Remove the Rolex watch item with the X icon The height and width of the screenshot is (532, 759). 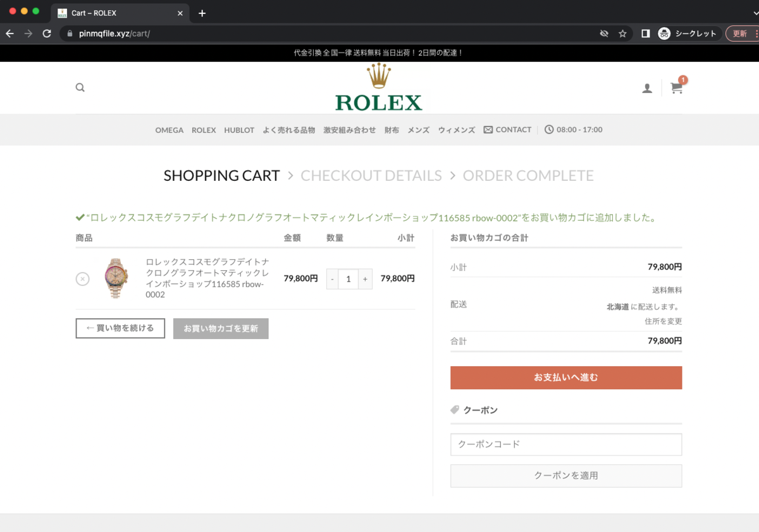tap(82, 278)
